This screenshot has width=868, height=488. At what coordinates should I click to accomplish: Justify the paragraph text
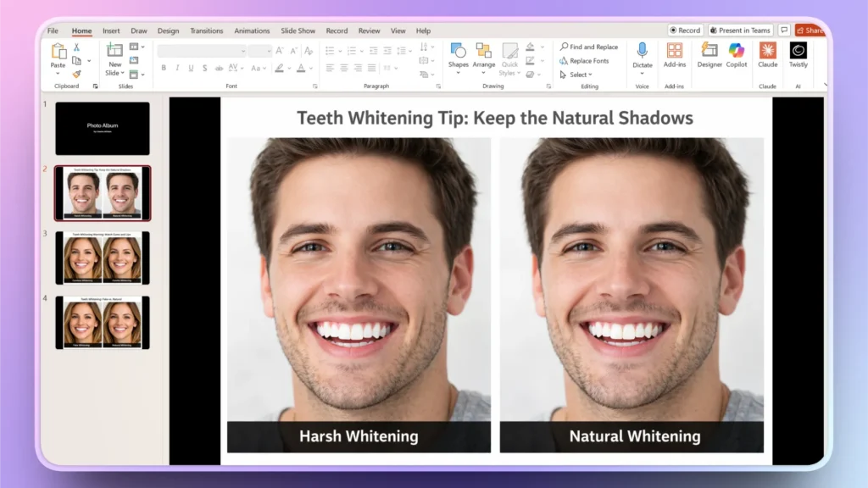tap(371, 68)
